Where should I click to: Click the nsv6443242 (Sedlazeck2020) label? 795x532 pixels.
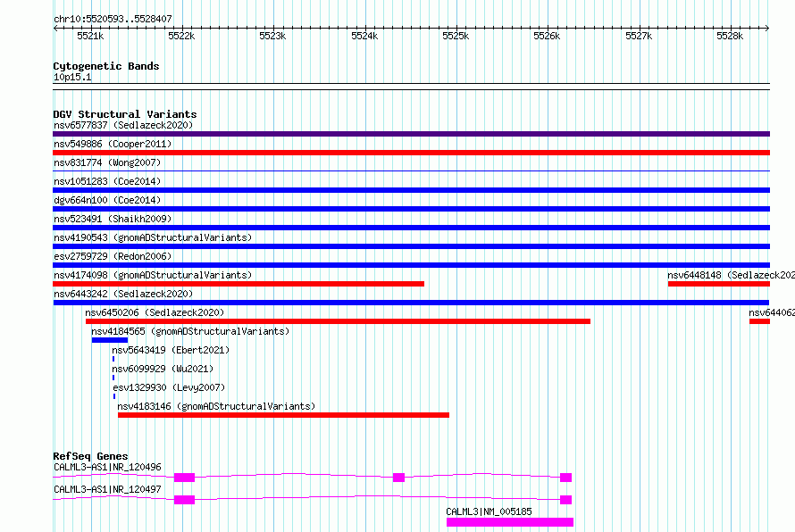pos(123,294)
